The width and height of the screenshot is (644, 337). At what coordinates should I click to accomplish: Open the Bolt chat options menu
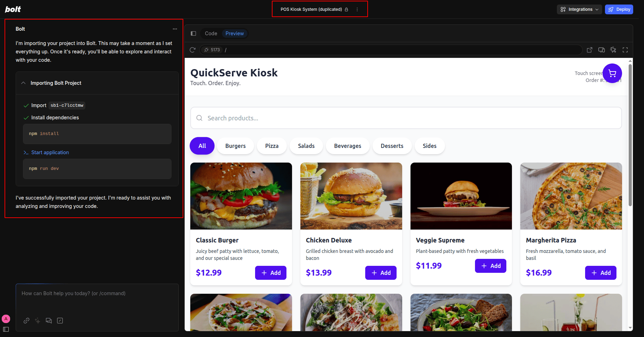pos(175,29)
